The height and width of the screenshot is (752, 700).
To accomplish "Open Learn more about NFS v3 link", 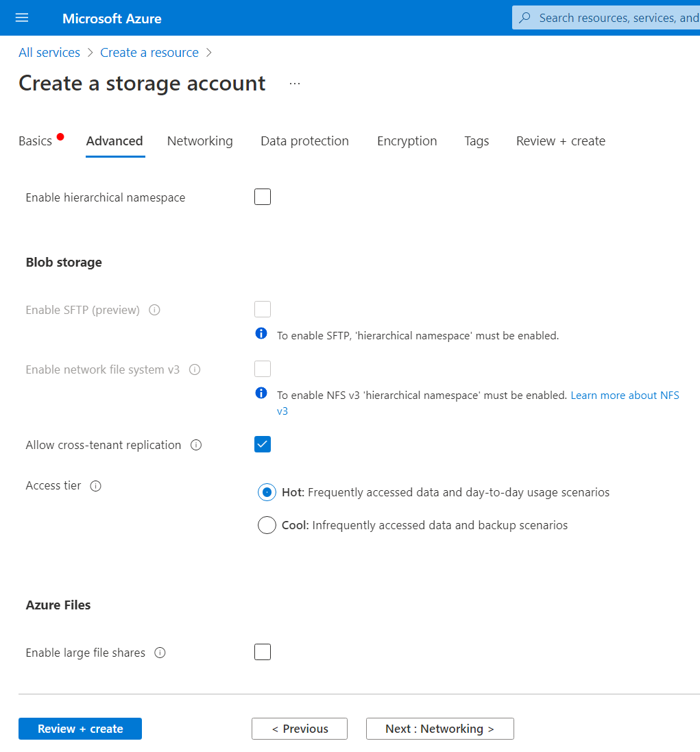I will [625, 396].
